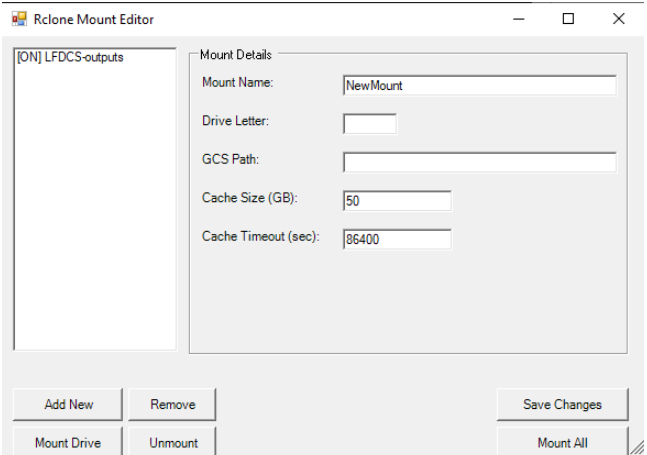Click the Cache Size (GB) field
This screenshot has height=455, width=647.
pos(397,201)
